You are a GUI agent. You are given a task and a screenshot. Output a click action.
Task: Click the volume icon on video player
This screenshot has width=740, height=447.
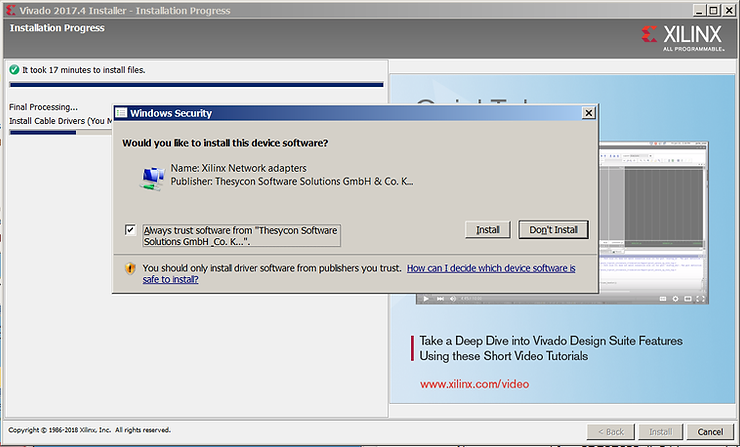pyautogui.click(x=453, y=298)
